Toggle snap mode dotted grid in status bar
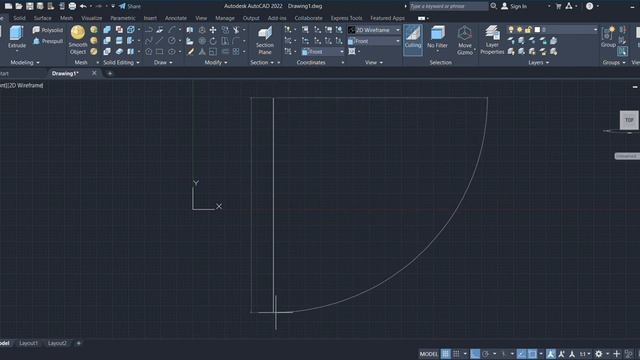This screenshot has height=360, width=640. click(x=456, y=354)
